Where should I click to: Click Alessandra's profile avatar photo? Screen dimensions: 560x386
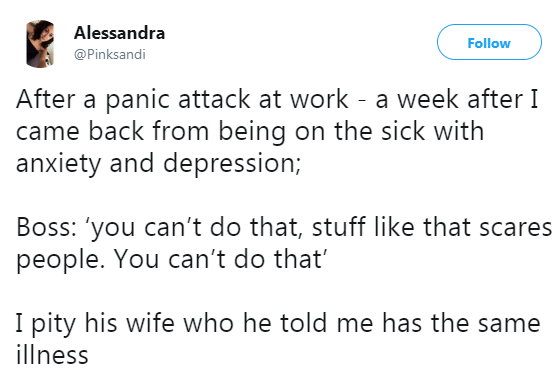pos(40,44)
